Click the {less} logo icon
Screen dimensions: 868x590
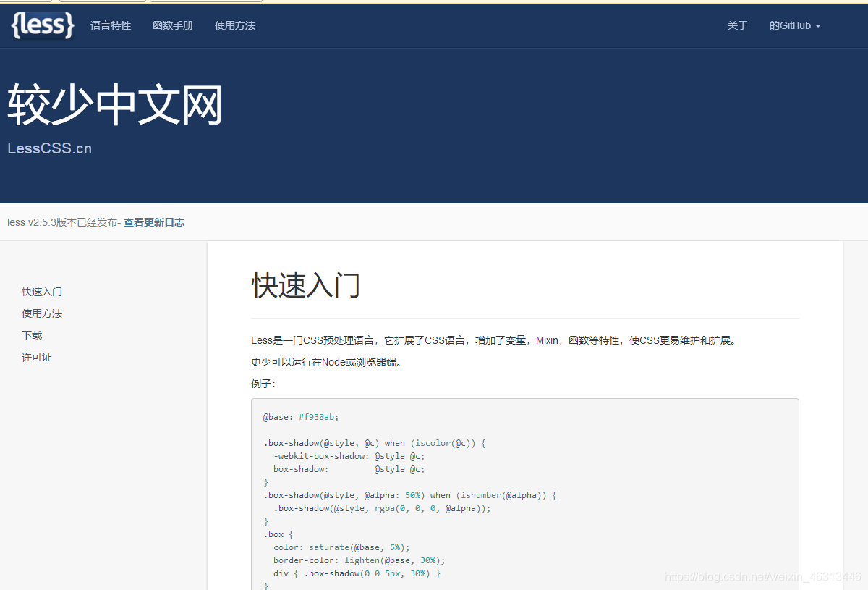point(43,25)
